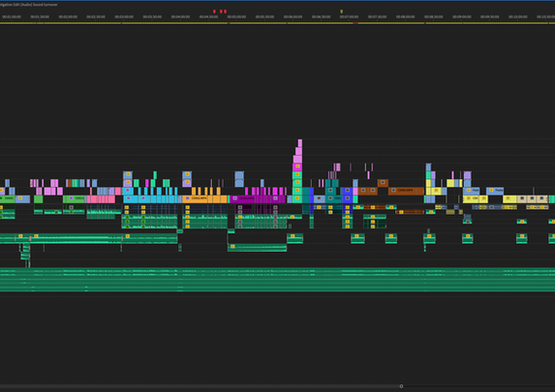
Task: Select the large magenta video clip block
Action: [x=258, y=198]
